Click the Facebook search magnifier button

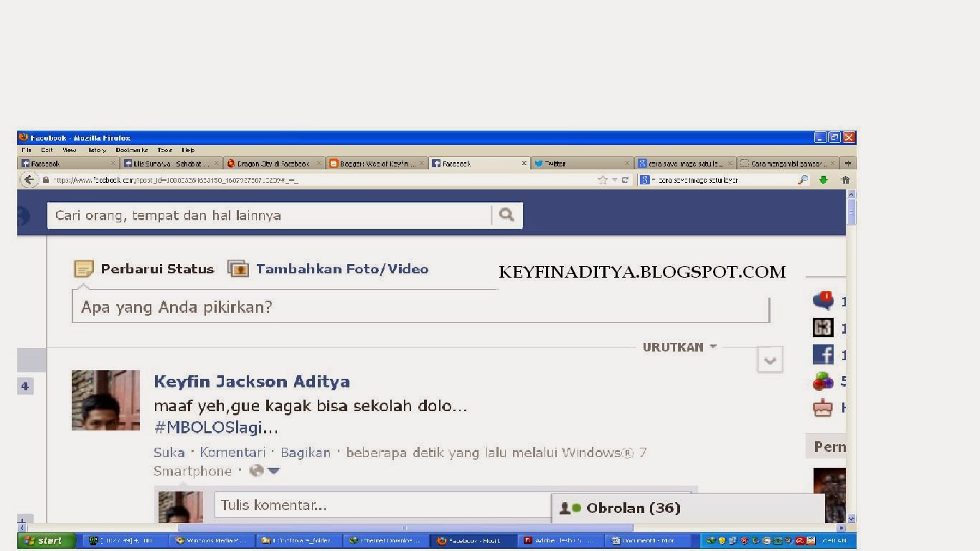point(507,215)
